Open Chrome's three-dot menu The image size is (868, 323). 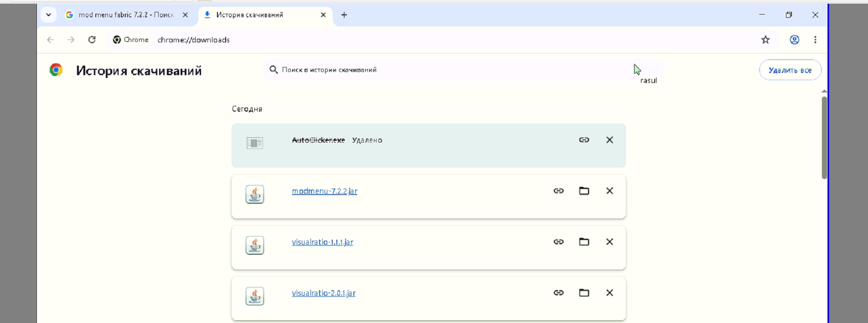(x=815, y=40)
